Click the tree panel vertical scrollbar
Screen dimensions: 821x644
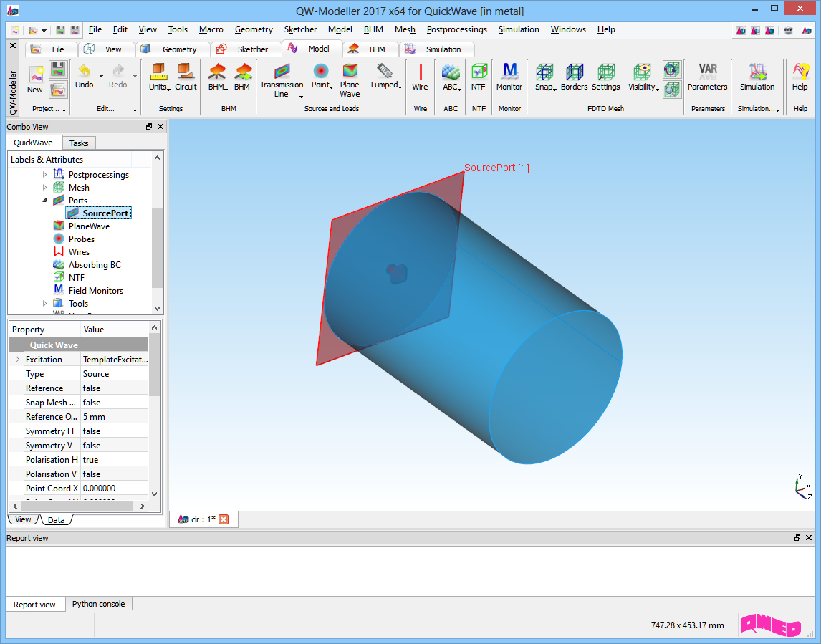click(157, 247)
